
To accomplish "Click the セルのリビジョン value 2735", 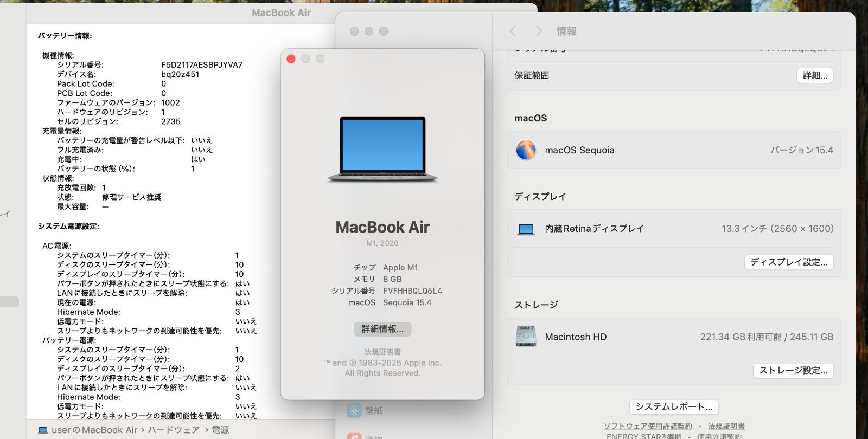I will [171, 121].
